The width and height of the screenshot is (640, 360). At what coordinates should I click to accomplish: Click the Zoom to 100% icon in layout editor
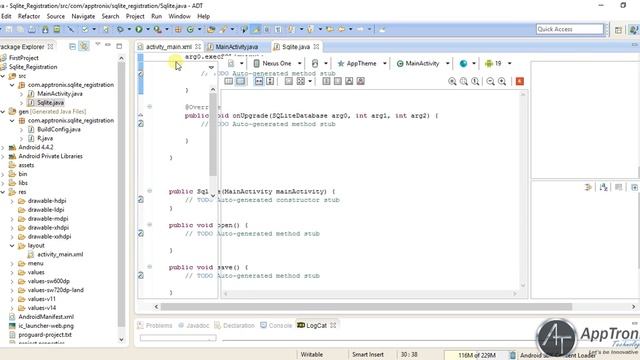(475, 81)
